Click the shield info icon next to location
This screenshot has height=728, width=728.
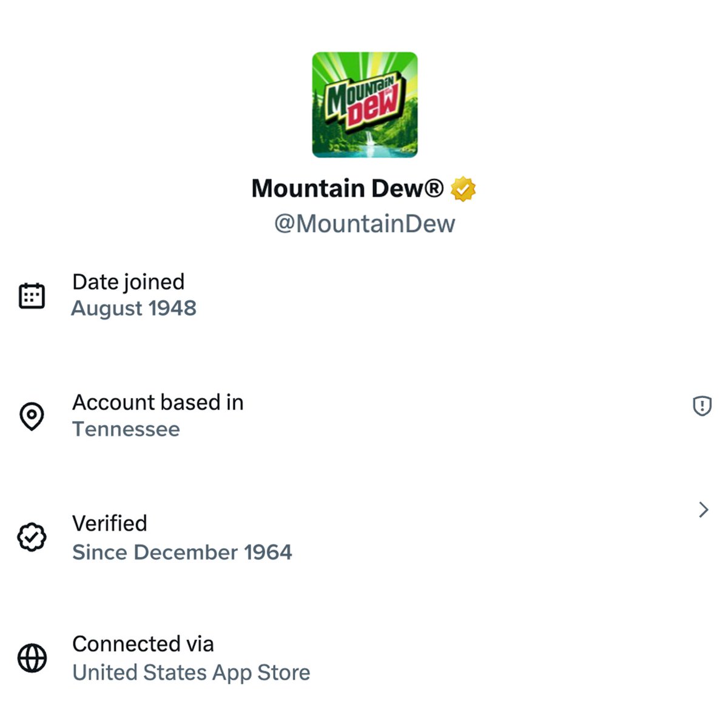coord(702,405)
